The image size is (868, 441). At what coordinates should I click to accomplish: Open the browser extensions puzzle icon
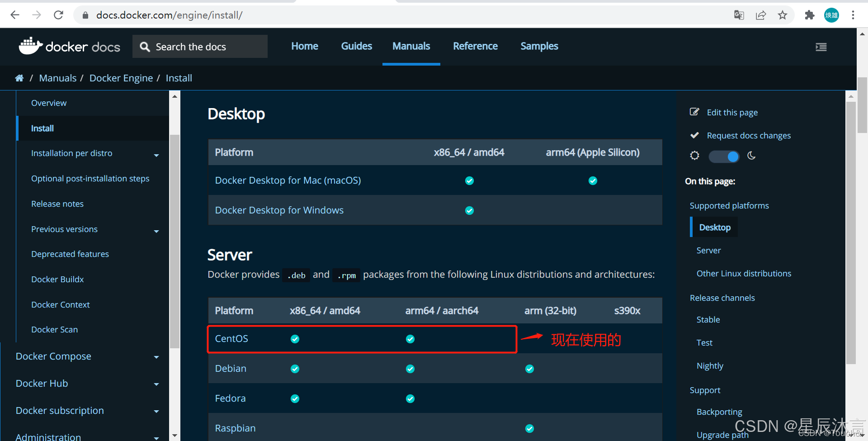pyautogui.click(x=810, y=15)
